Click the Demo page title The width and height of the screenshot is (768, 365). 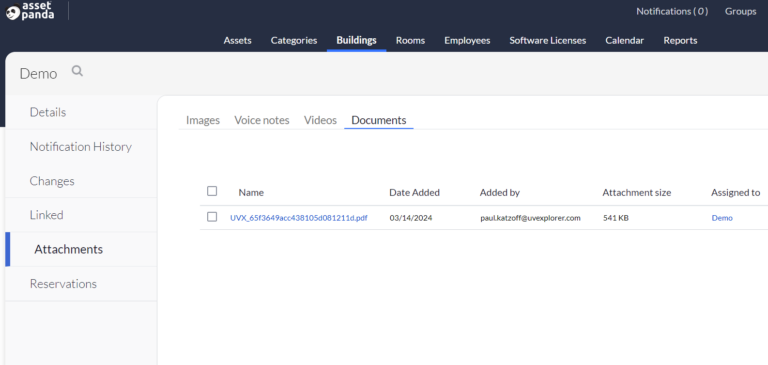click(38, 74)
